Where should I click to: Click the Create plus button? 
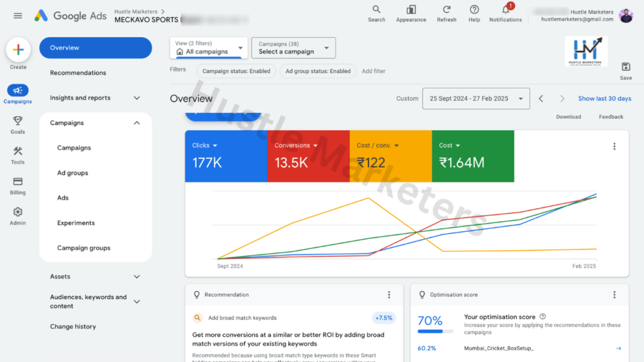tap(18, 50)
